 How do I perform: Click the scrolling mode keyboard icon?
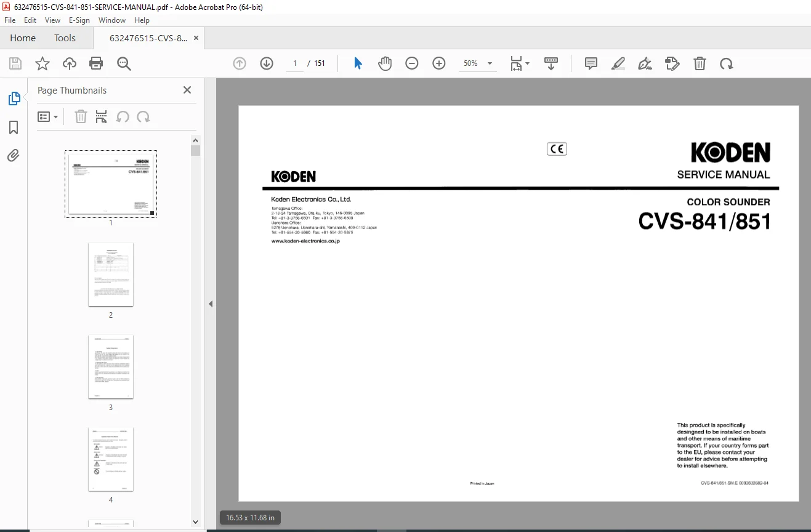pos(551,63)
